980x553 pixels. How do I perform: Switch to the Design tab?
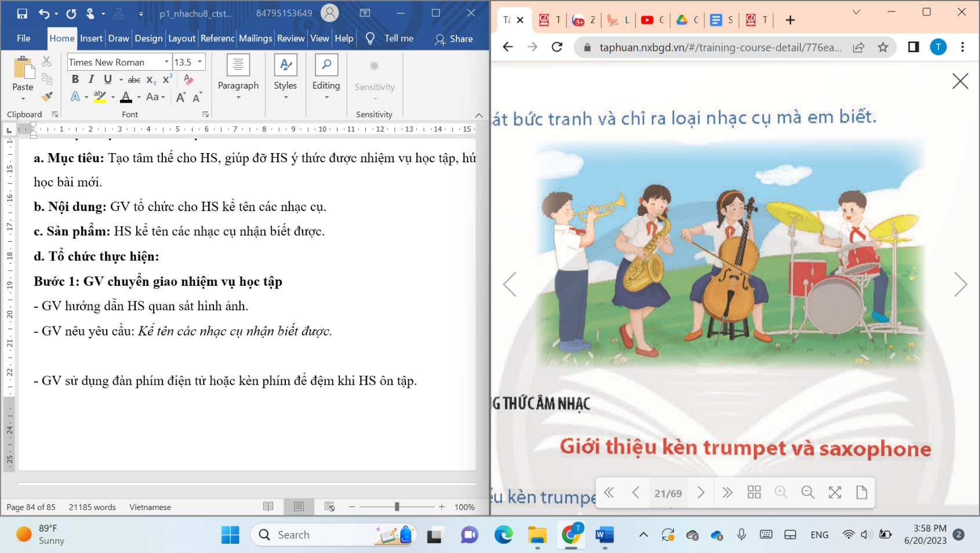click(x=148, y=38)
